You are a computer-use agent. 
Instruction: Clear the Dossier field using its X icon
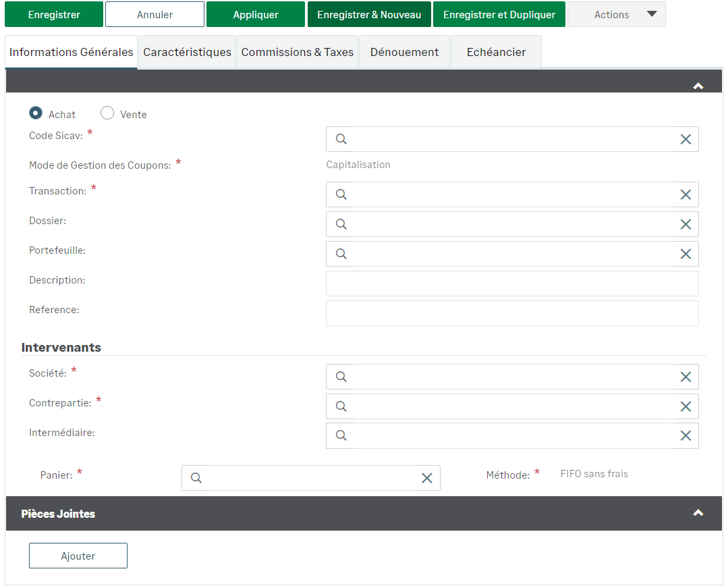click(686, 224)
